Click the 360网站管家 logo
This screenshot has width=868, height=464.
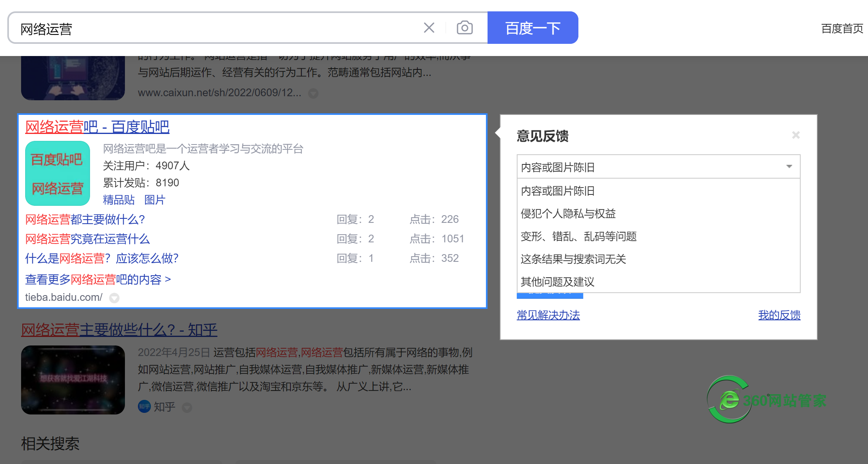pyautogui.click(x=766, y=399)
